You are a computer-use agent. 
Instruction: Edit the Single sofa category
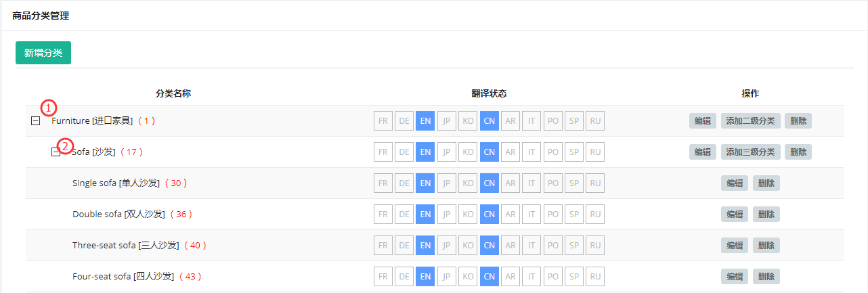(735, 183)
